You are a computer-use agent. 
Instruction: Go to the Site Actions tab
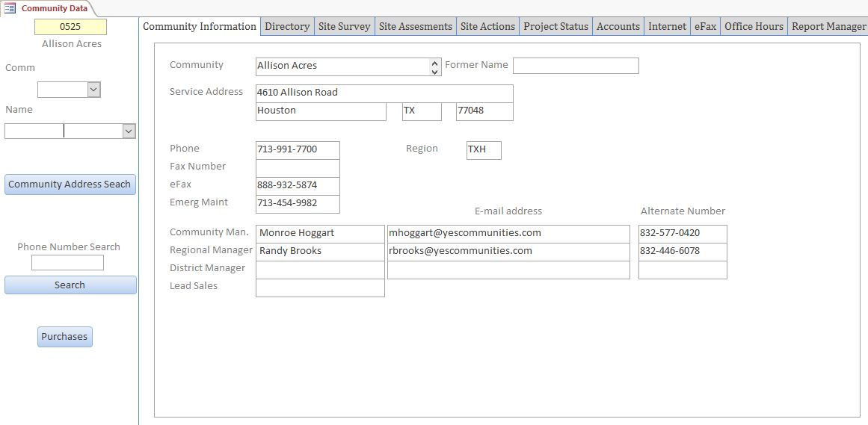487,26
